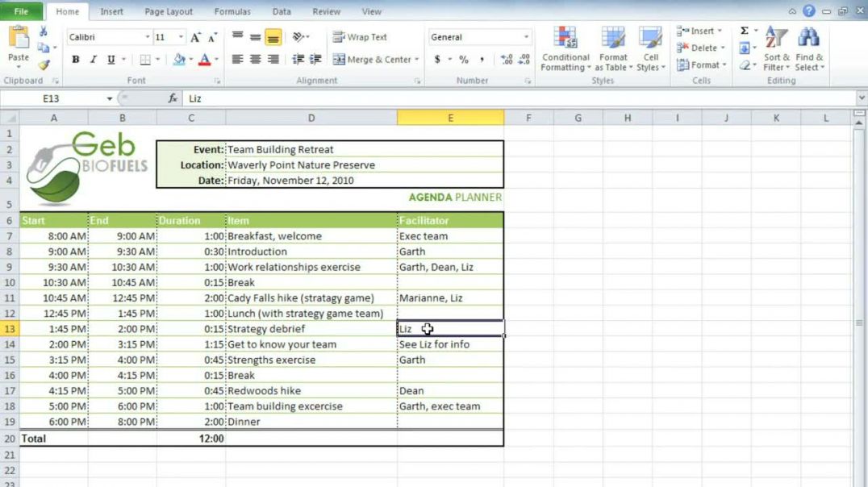Screen dimensions: 868x487
Task: Open the File tab
Action: click(x=21, y=11)
